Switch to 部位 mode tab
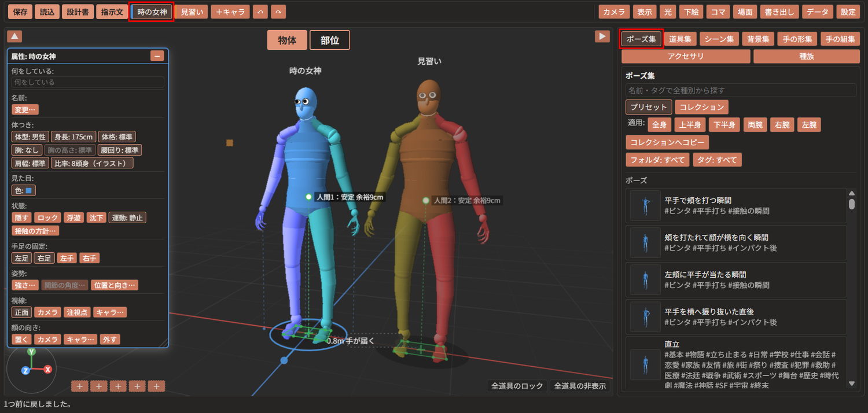The image size is (868, 413). coord(330,40)
